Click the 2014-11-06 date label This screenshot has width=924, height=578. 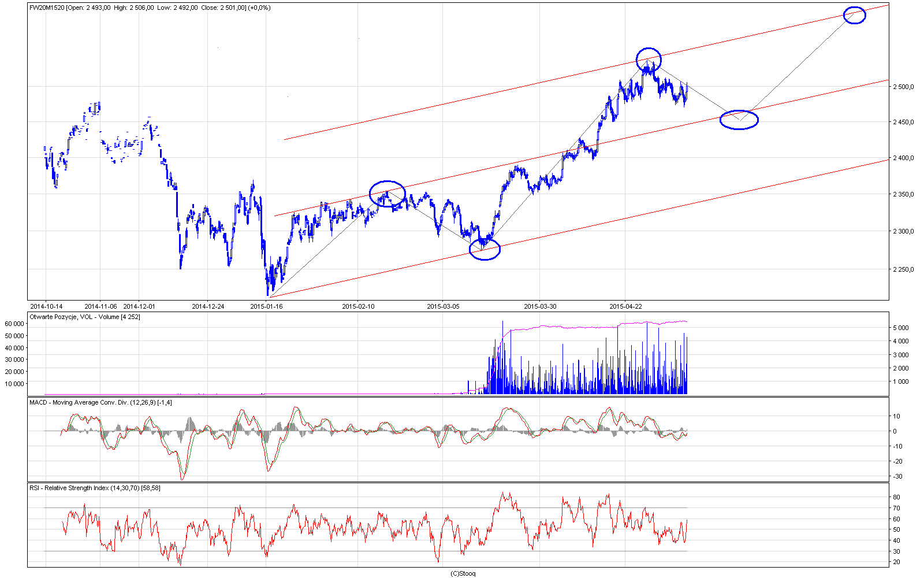(100, 306)
